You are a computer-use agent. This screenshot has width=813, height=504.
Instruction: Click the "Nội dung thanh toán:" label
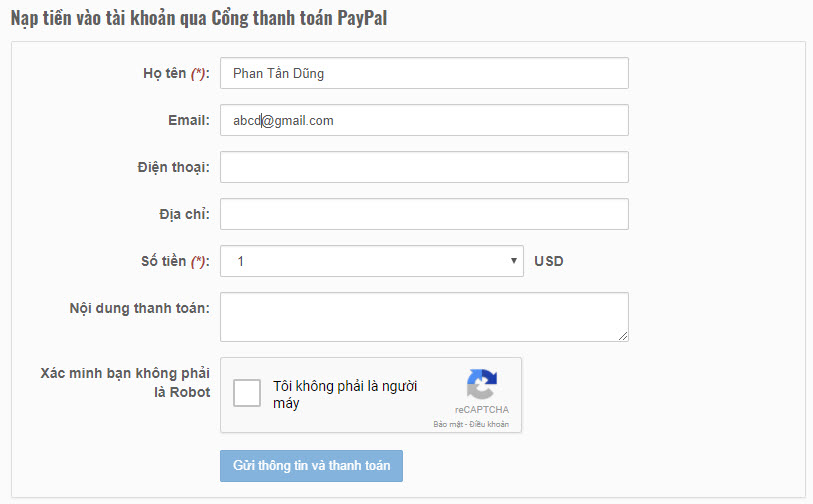click(140, 308)
